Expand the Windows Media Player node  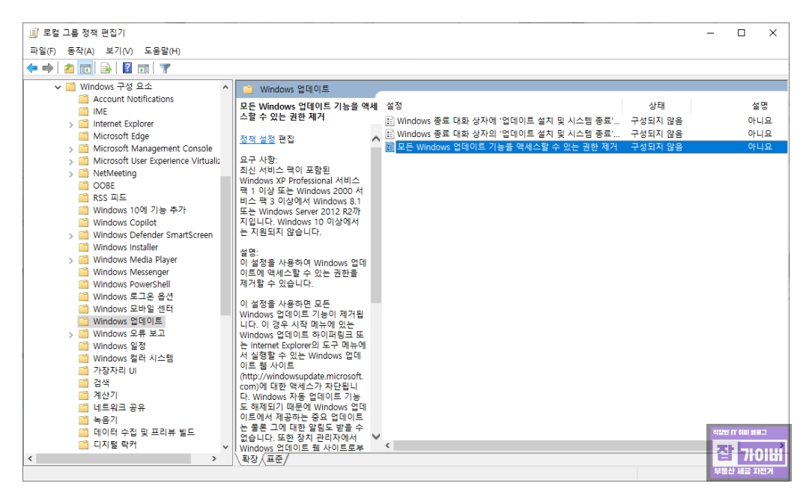click(x=71, y=261)
